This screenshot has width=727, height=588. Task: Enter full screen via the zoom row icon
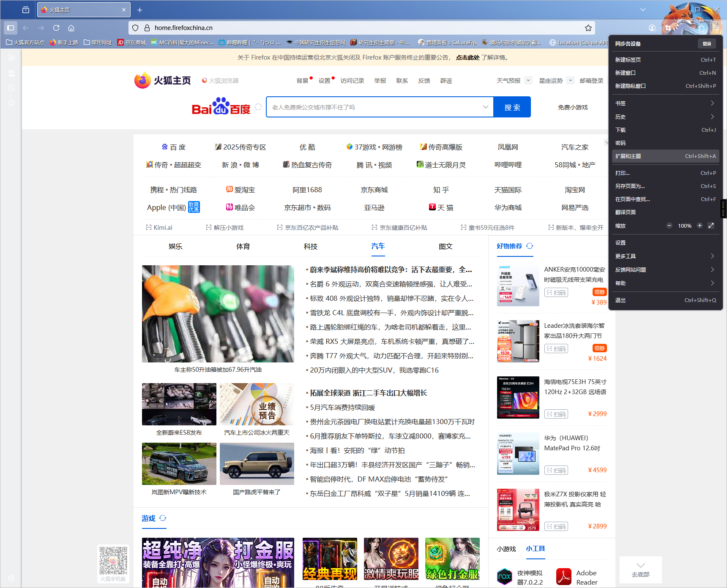pos(711,226)
